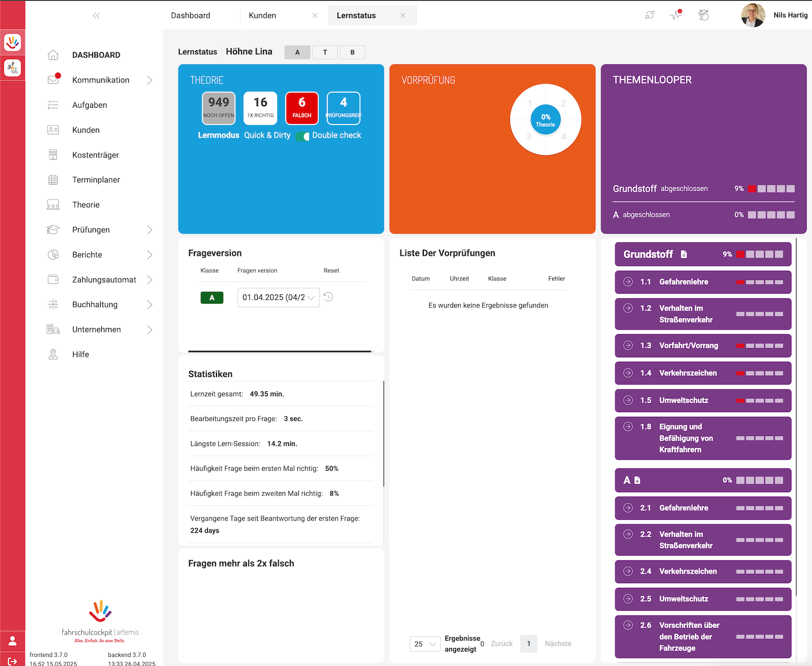Image resolution: width=812 pixels, height=666 pixels.
Task: Select the class A toggle button
Action: pyautogui.click(x=297, y=53)
